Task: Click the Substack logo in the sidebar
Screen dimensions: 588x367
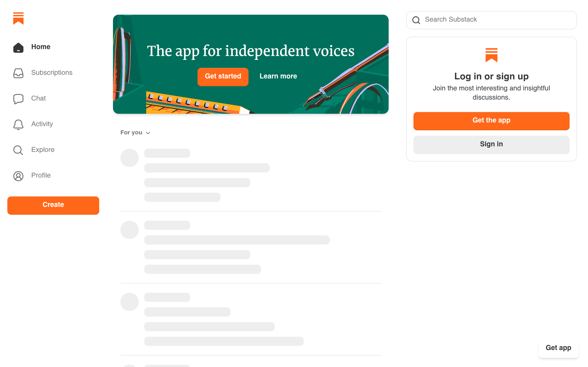Action: 18,18
